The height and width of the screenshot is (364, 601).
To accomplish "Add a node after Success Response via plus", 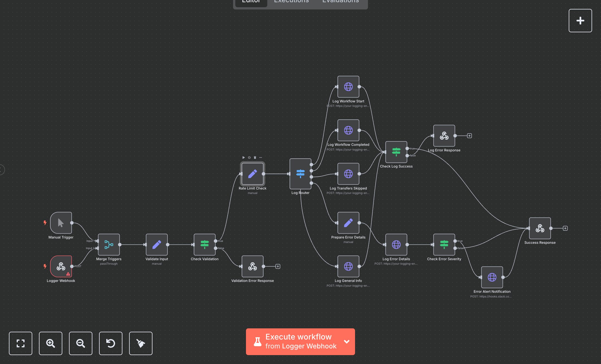I will [565, 228].
